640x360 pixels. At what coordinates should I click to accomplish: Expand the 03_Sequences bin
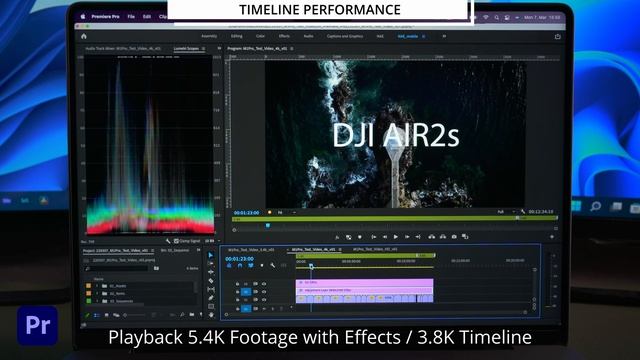point(97,301)
